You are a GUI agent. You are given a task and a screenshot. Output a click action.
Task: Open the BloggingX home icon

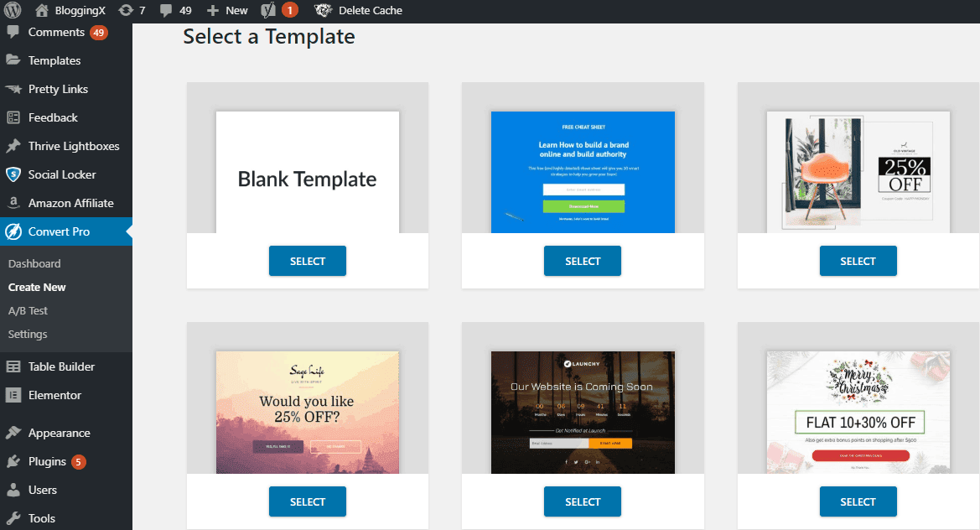(42, 10)
